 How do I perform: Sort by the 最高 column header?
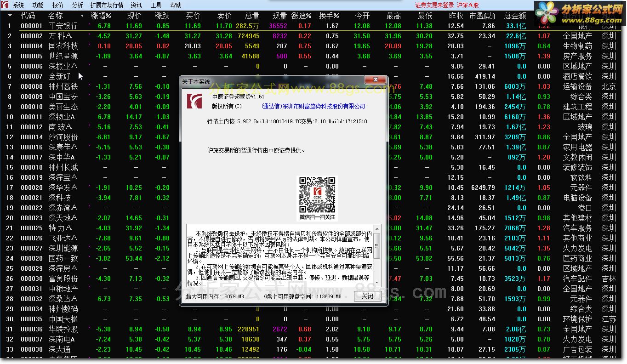[393, 16]
